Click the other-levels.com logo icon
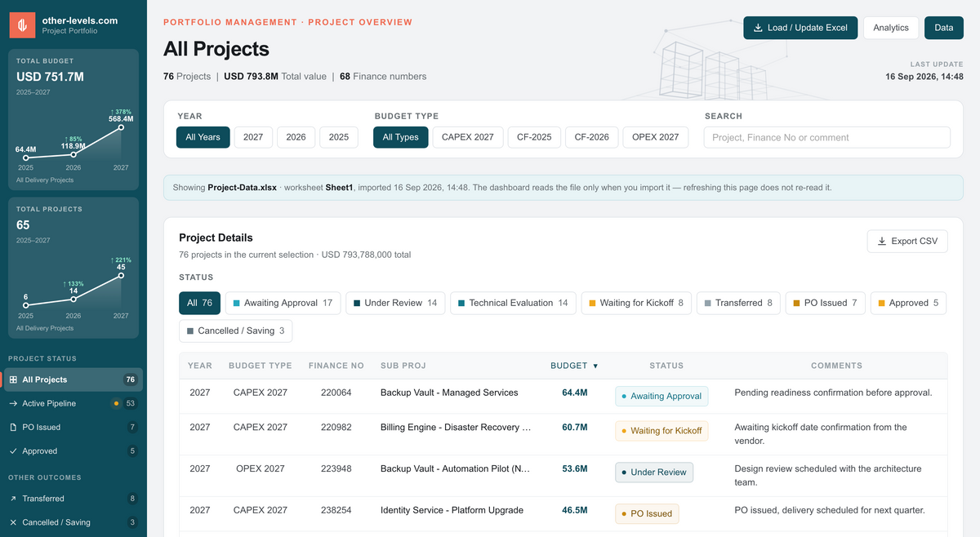 (x=23, y=25)
